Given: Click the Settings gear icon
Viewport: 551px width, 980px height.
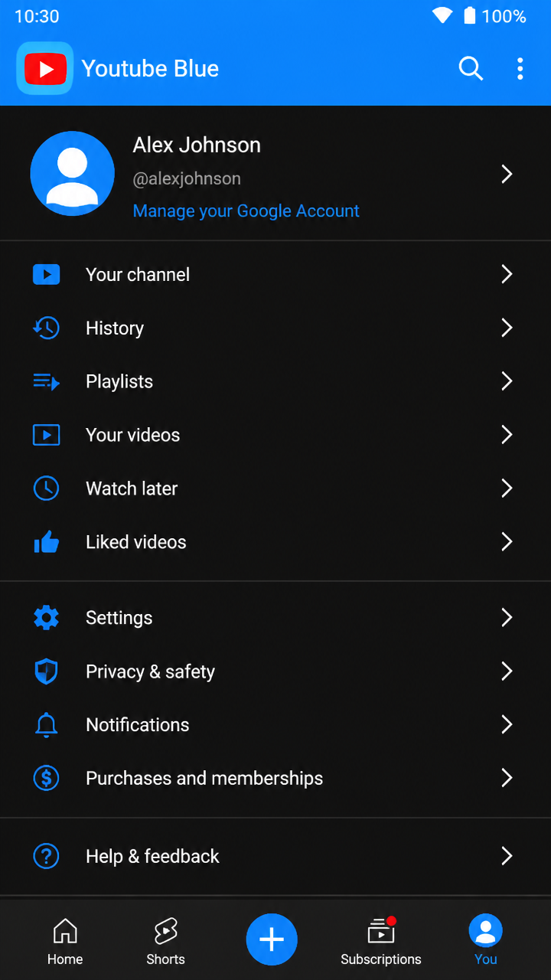Looking at the screenshot, I should tap(47, 618).
